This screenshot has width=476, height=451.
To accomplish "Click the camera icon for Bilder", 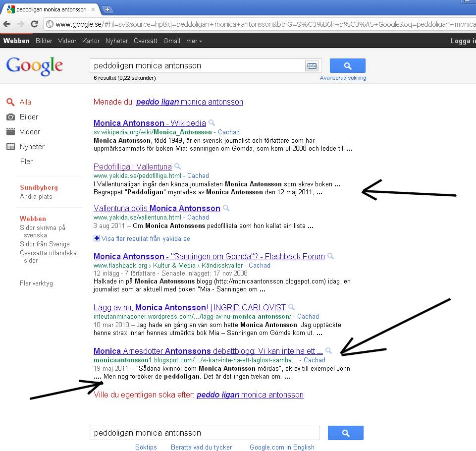I will [x=10, y=117].
